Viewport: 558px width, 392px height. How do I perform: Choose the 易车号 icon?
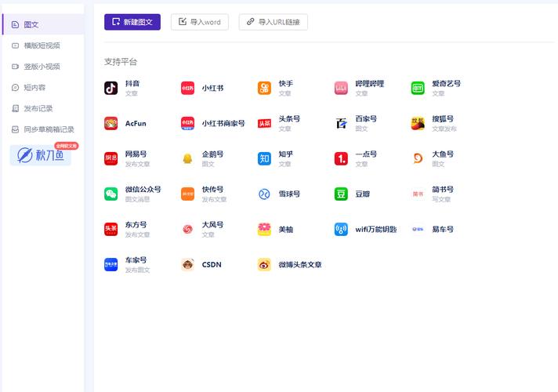[x=418, y=229]
